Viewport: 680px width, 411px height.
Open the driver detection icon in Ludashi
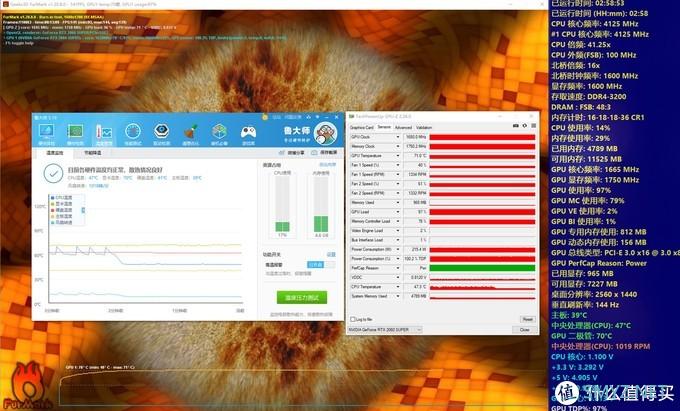(x=161, y=132)
